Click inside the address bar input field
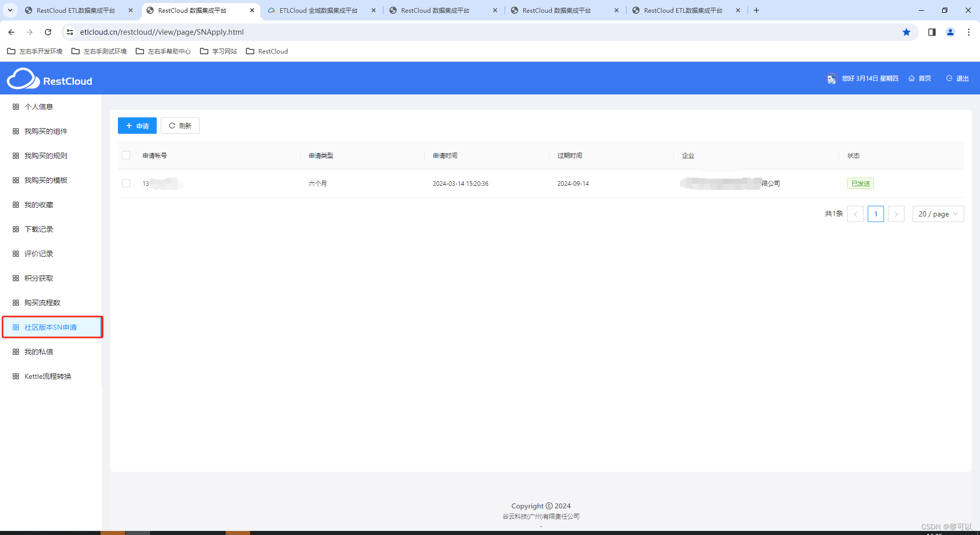980x535 pixels. (x=204, y=32)
